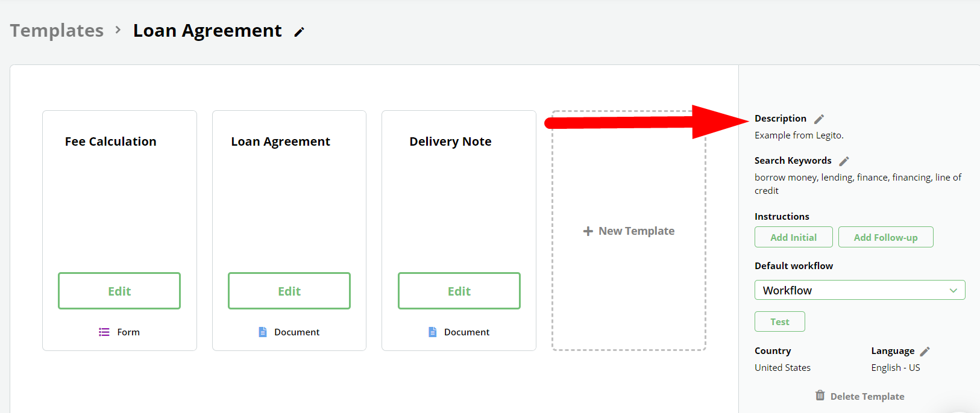
Task: Click the pencil icon next to Search Keywords
Action: tap(844, 161)
